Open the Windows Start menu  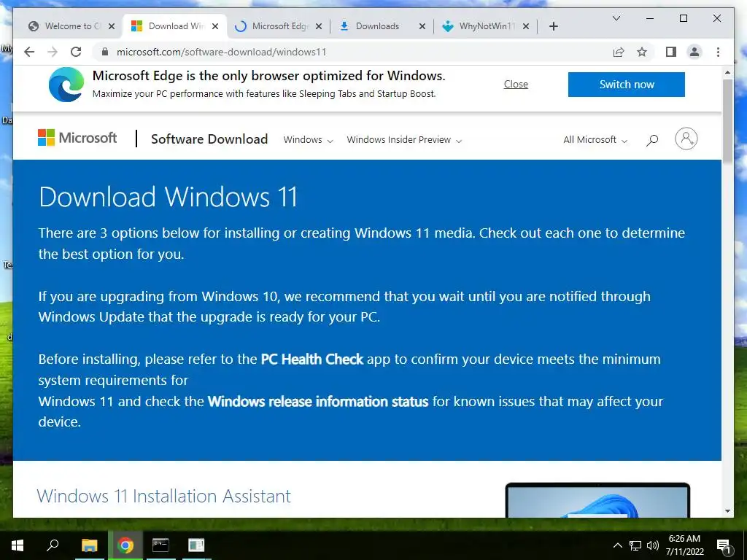pos(18,545)
